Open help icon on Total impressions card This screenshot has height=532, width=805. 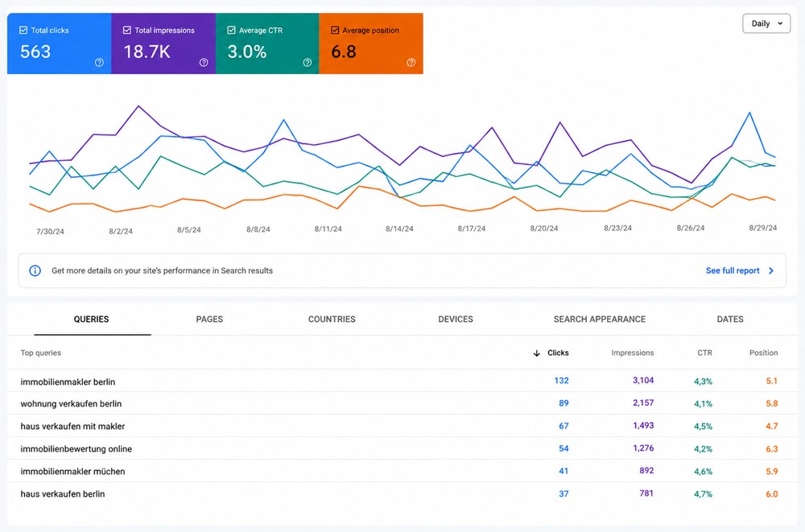[x=204, y=63]
